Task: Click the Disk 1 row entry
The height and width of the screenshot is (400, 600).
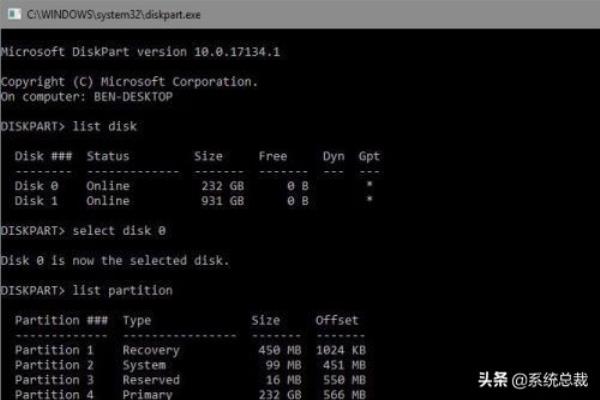Action: pos(199,201)
